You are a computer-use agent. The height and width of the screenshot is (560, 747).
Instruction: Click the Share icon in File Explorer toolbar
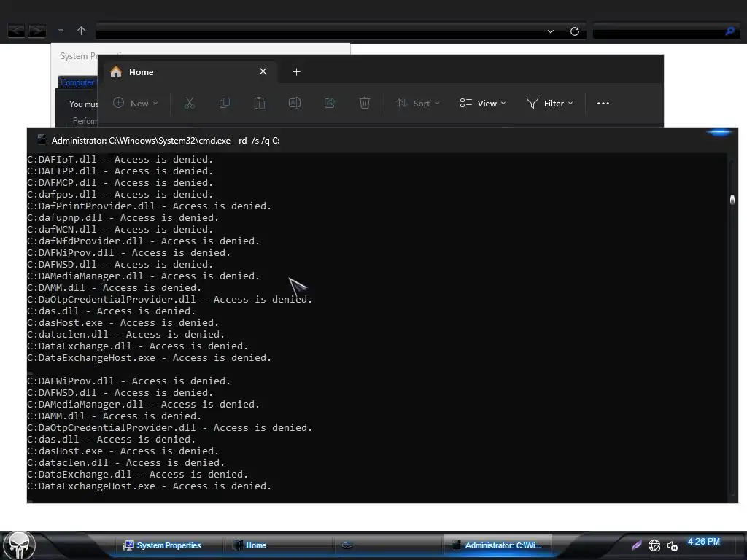point(330,104)
